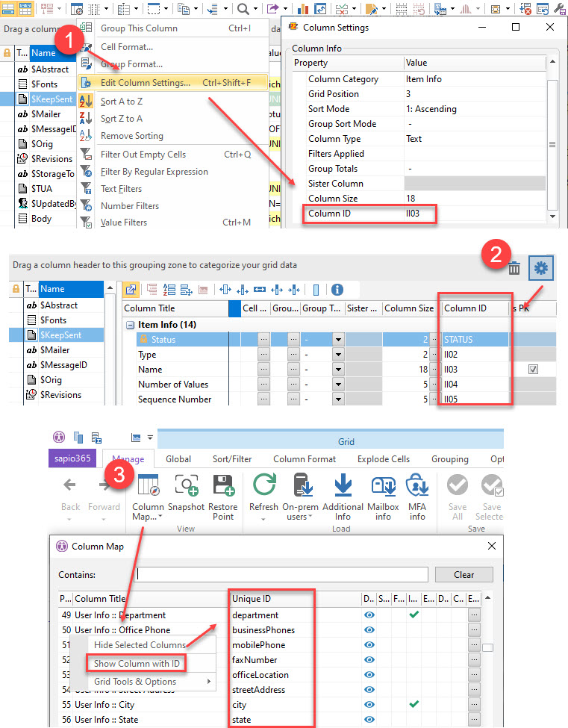Switch to the Sort/Filter tab

(x=231, y=459)
